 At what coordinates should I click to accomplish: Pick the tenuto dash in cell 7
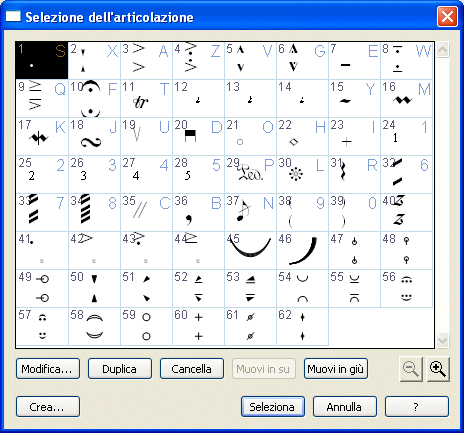click(354, 60)
